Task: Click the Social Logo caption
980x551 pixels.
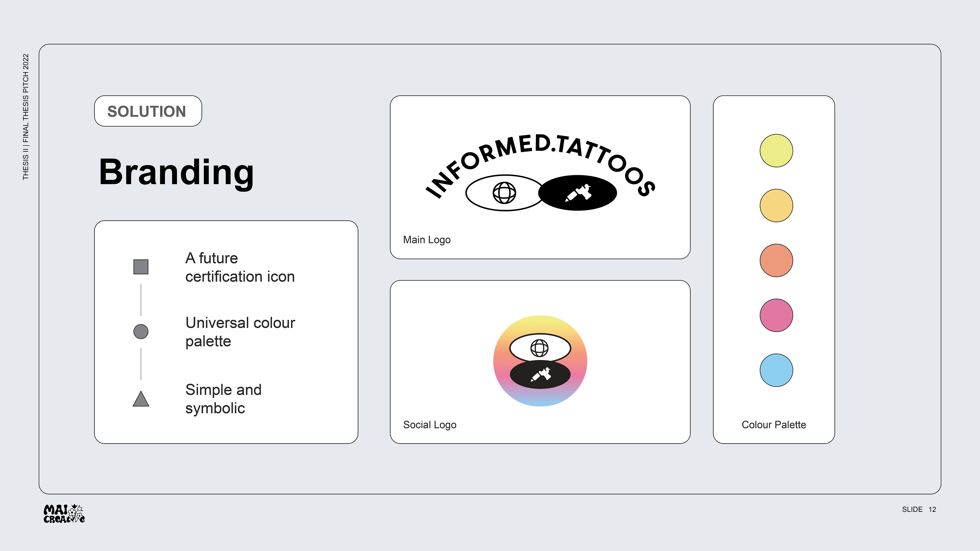Action: tap(430, 425)
